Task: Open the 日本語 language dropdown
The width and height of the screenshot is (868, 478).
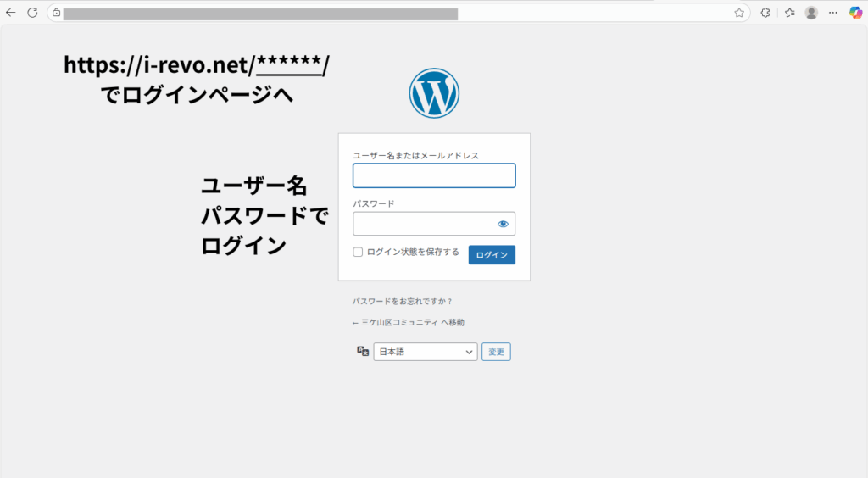Action: [x=426, y=352]
